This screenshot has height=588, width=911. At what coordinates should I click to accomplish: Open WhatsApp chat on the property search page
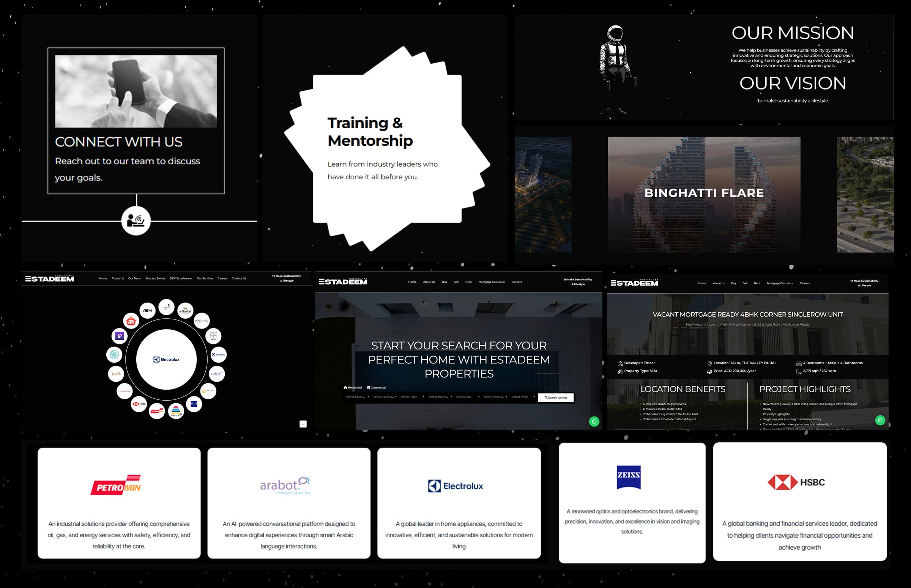tap(594, 421)
